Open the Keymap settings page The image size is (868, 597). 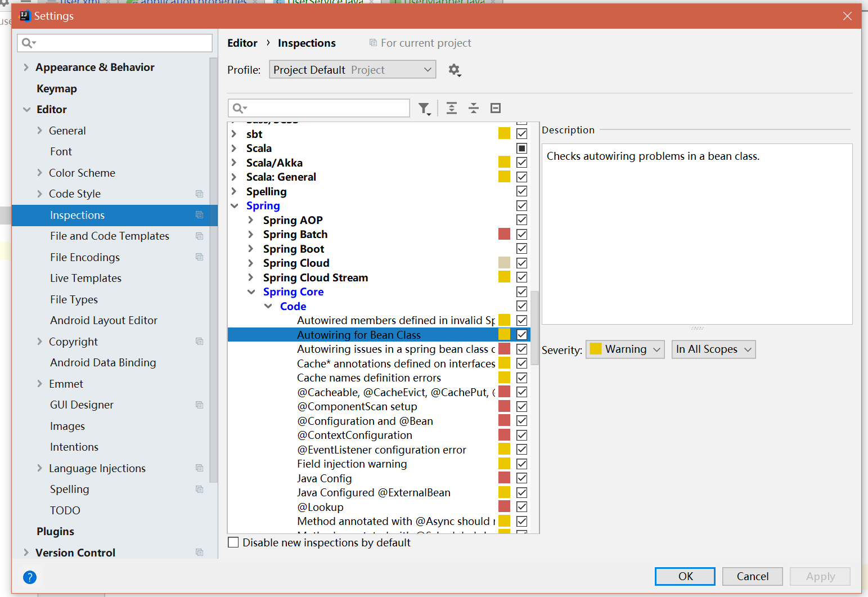[57, 88]
